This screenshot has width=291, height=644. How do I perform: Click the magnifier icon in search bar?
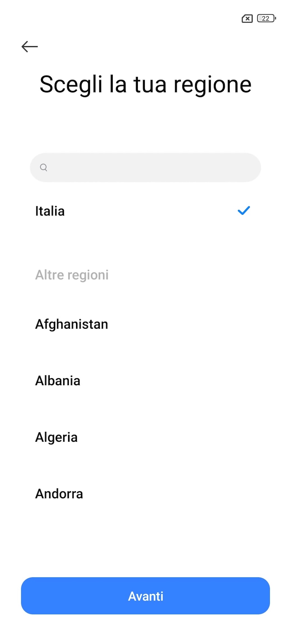43,167
